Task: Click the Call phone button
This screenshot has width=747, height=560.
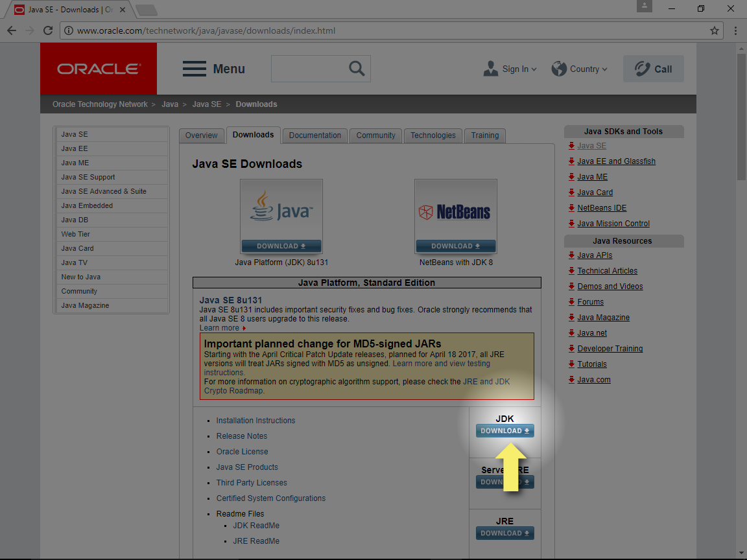Action: pyautogui.click(x=653, y=69)
